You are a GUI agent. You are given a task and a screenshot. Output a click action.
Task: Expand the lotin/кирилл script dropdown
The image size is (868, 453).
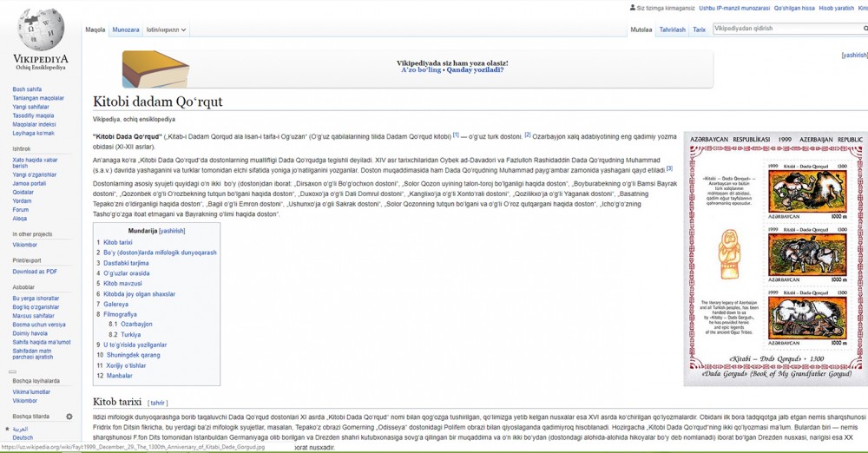[x=166, y=30]
